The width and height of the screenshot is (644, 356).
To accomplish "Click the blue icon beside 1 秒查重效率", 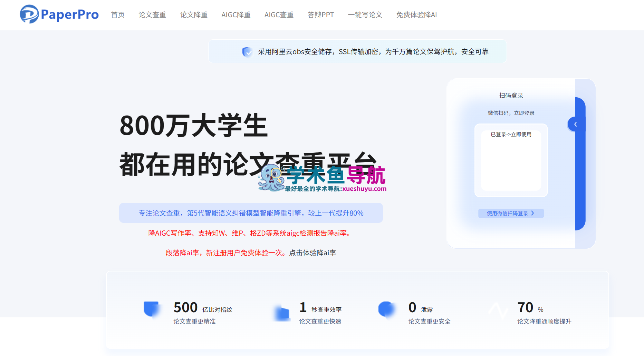I will click(282, 313).
